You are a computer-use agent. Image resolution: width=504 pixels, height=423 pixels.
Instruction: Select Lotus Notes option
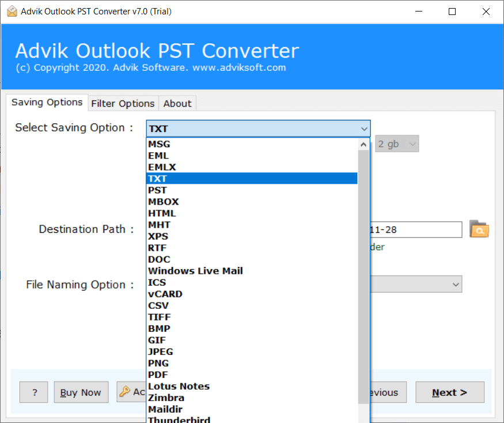tap(252, 386)
